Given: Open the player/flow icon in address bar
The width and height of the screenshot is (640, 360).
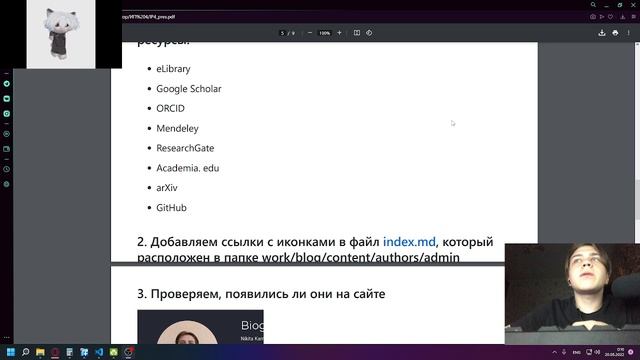Looking at the screenshot, I should 602,17.
